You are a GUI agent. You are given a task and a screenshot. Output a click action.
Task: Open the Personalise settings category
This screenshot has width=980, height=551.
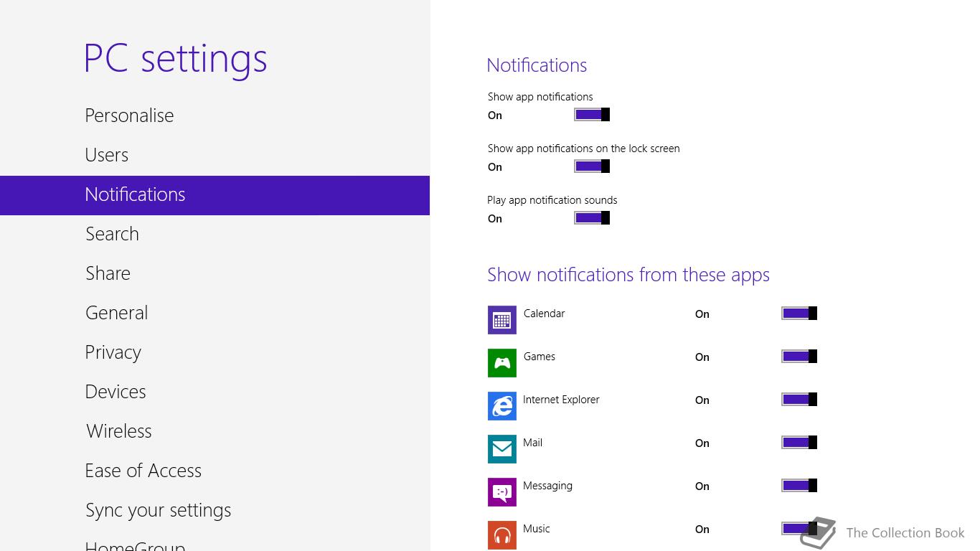pos(215,116)
